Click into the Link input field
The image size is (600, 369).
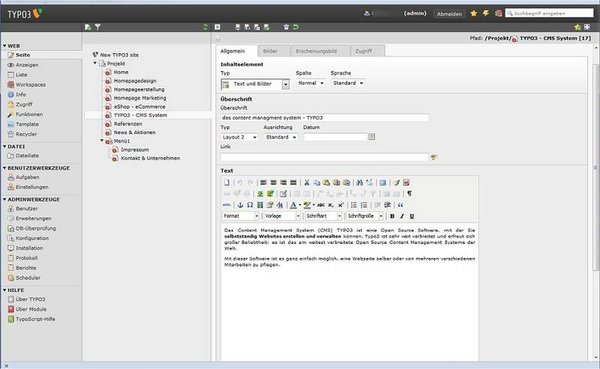[324, 157]
